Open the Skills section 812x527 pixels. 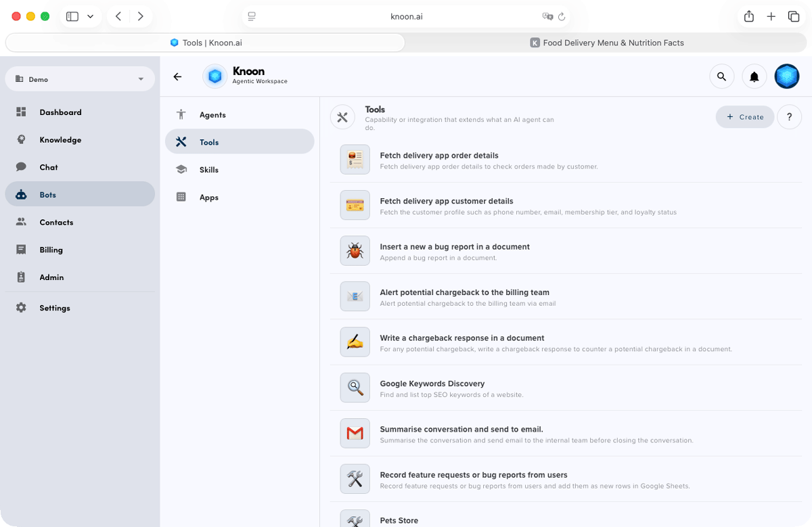tap(208, 170)
